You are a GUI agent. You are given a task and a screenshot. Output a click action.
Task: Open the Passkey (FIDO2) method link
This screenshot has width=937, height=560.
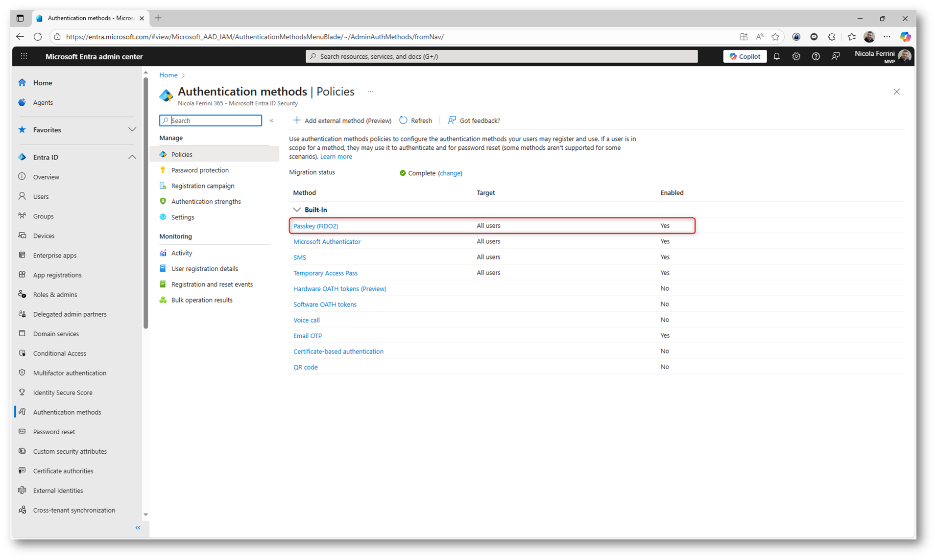315,226
